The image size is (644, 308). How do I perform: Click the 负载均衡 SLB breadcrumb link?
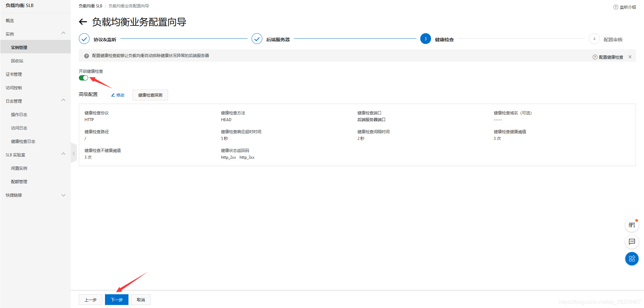click(x=91, y=6)
